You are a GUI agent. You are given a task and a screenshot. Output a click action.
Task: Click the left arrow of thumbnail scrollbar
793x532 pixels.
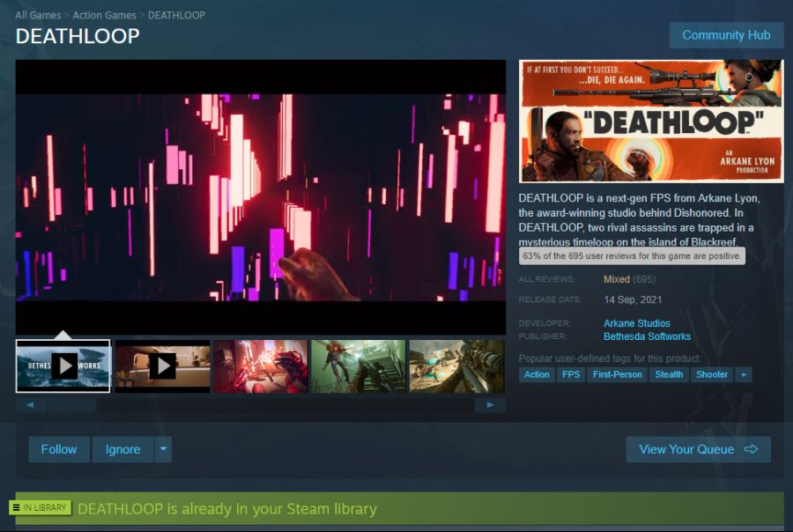31,405
